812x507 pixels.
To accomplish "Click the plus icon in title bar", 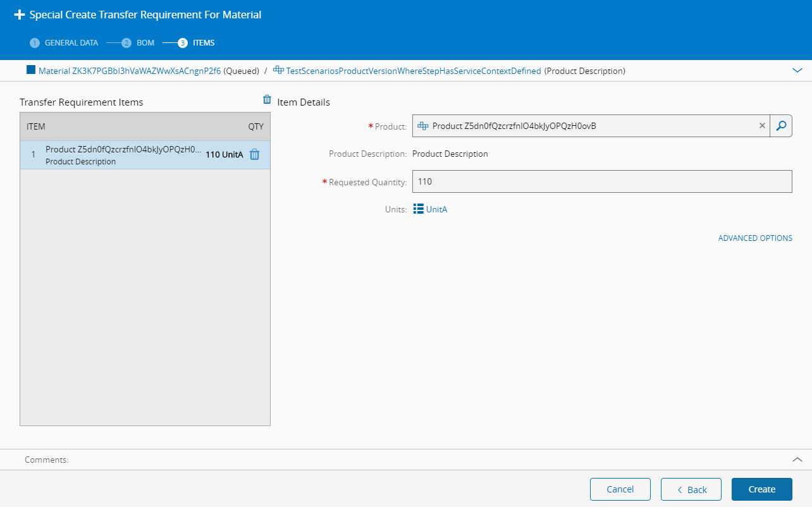I will coord(20,15).
